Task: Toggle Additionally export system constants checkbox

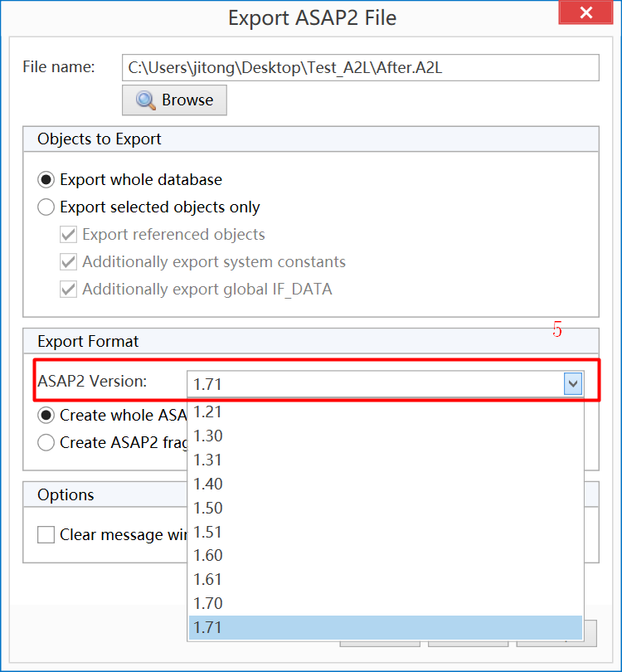Action: click(68, 261)
